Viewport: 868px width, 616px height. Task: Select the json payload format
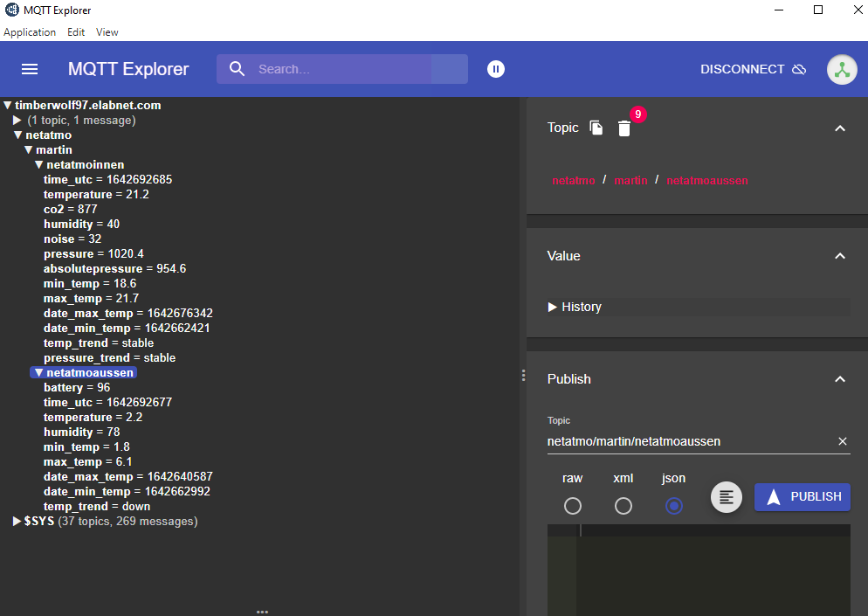[x=673, y=505]
